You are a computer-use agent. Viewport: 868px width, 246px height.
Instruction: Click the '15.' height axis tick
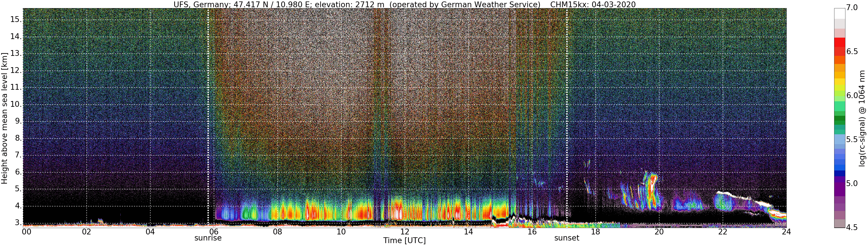click(16, 19)
